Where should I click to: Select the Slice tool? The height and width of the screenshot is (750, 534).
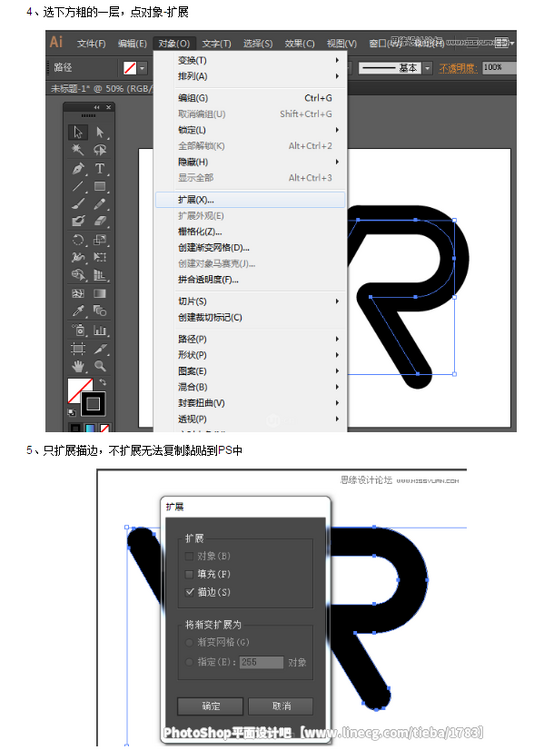point(100,349)
